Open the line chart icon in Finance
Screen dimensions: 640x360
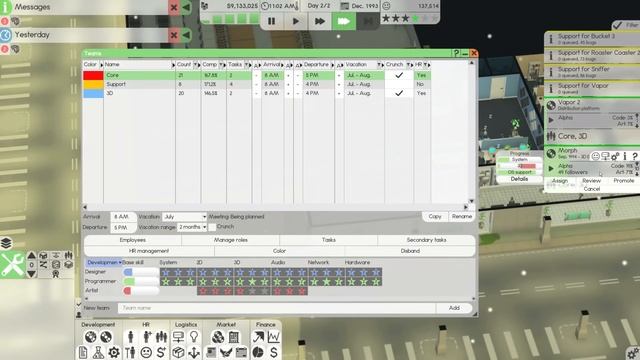273,337
